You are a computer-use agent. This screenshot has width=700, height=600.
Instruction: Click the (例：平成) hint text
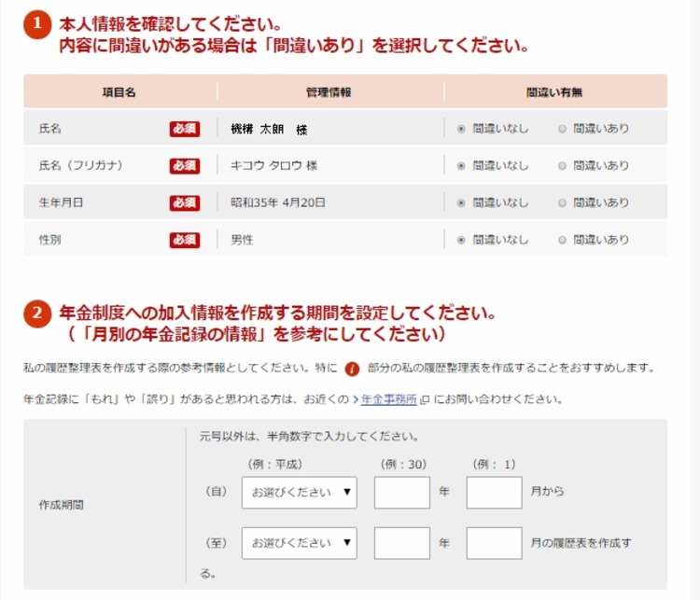click(275, 465)
